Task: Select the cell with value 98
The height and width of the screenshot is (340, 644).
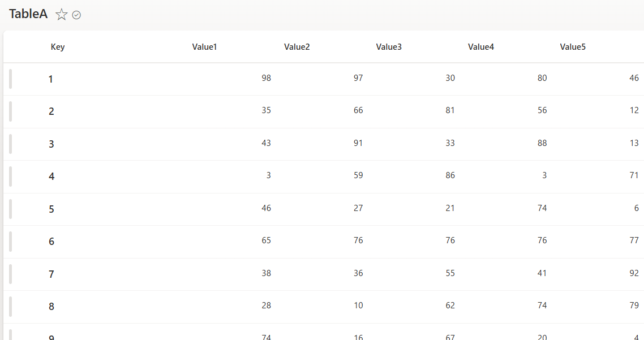Action: (266, 78)
